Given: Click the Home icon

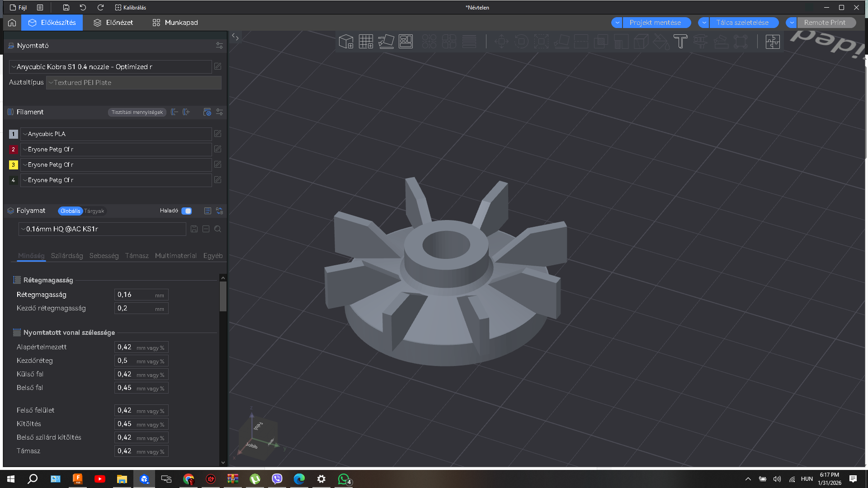Looking at the screenshot, I should (x=12, y=23).
